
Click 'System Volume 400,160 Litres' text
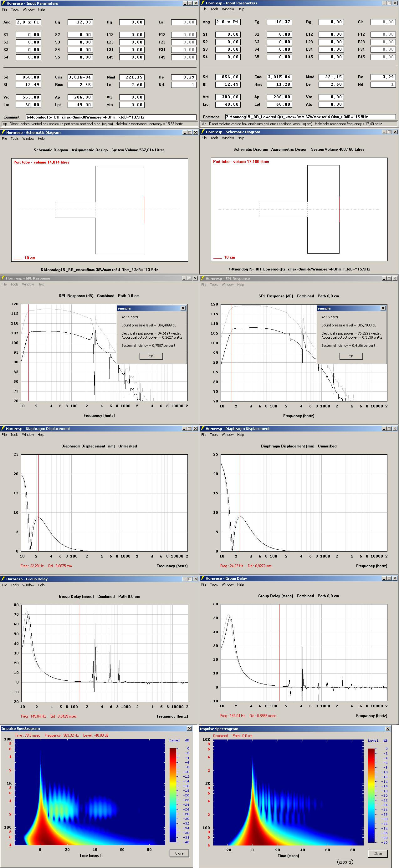tap(338, 149)
